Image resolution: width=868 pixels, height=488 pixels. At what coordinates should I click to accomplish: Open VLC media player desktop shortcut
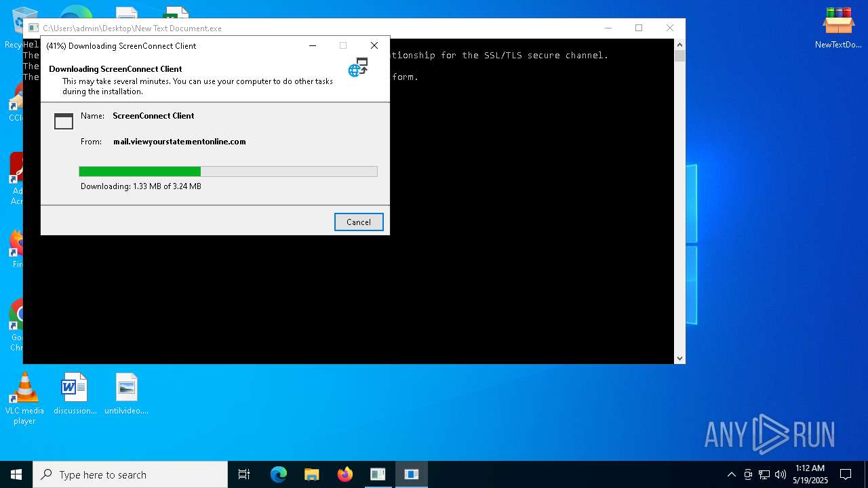tap(24, 399)
